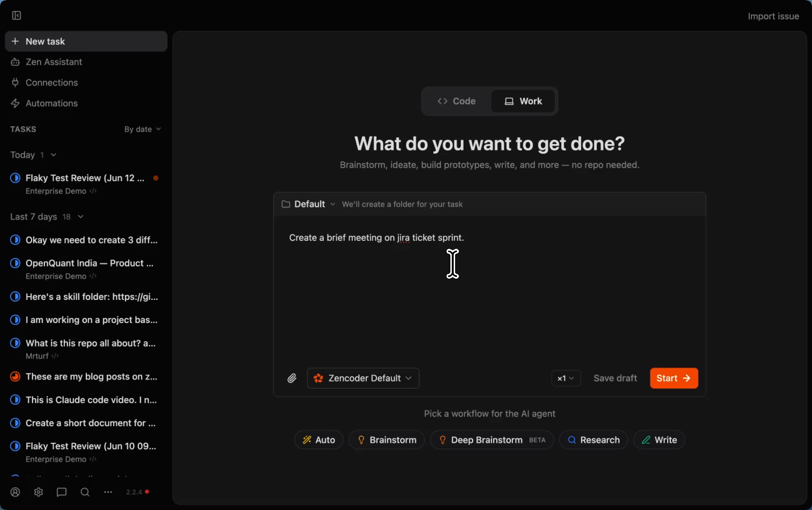This screenshot has width=812, height=510.
Task: Click the code icon beside Mrturf
Action: pos(55,356)
